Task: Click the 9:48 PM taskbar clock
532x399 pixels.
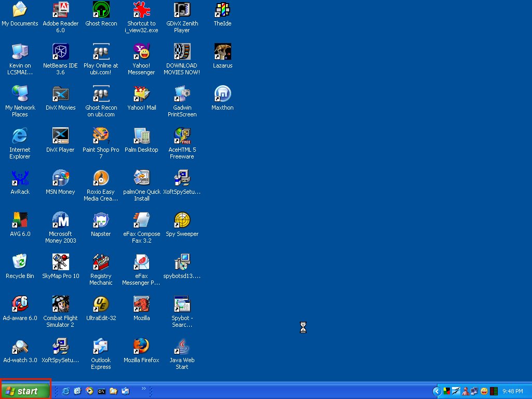Action: coord(513,391)
